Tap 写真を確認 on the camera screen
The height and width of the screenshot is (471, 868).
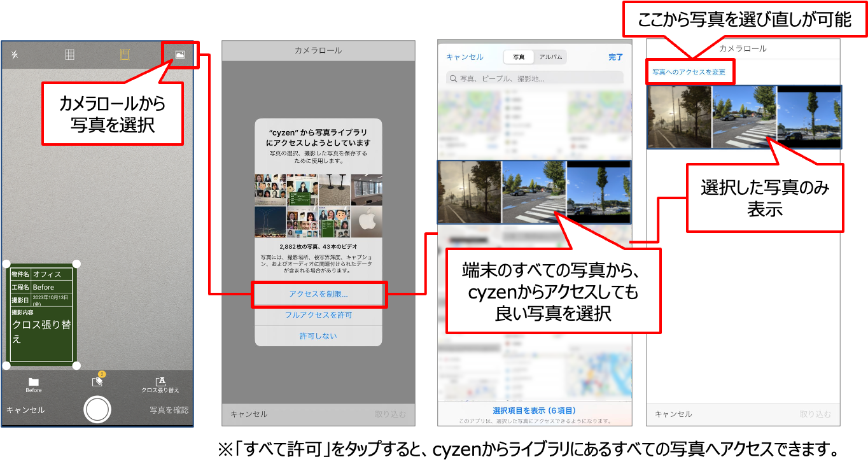tap(169, 410)
